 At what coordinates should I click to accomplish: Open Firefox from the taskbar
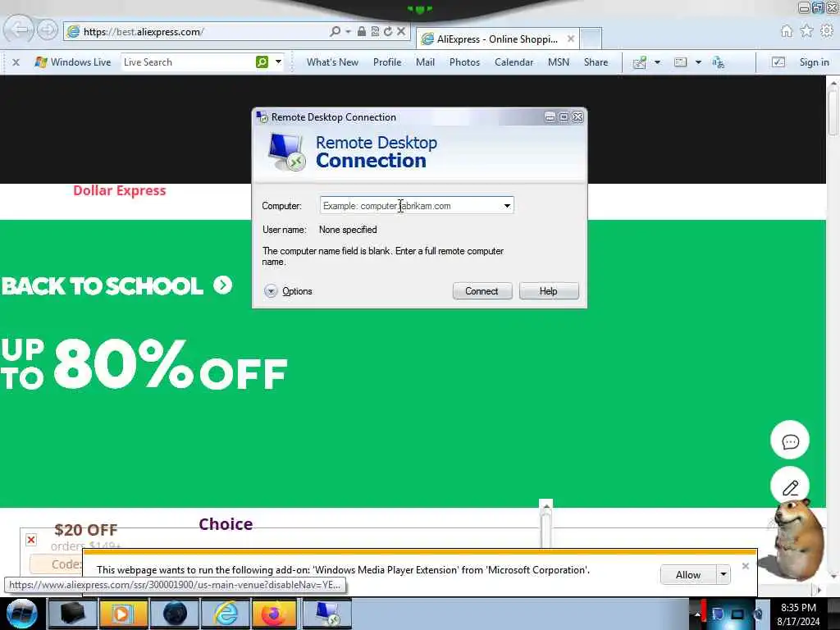(273, 614)
